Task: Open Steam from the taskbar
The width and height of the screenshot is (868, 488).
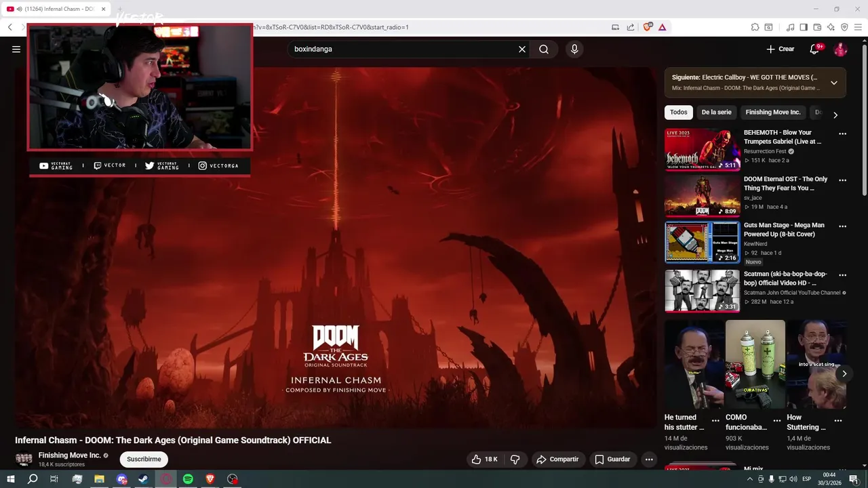Action: tap(143, 479)
